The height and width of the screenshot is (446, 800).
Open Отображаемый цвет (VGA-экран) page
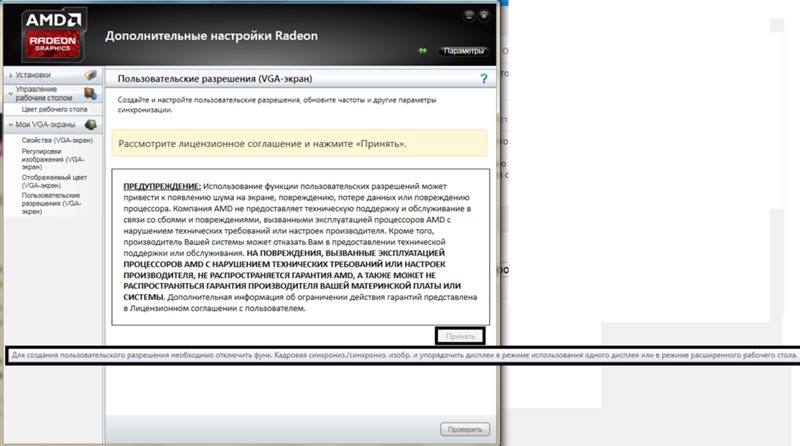pyautogui.click(x=54, y=181)
